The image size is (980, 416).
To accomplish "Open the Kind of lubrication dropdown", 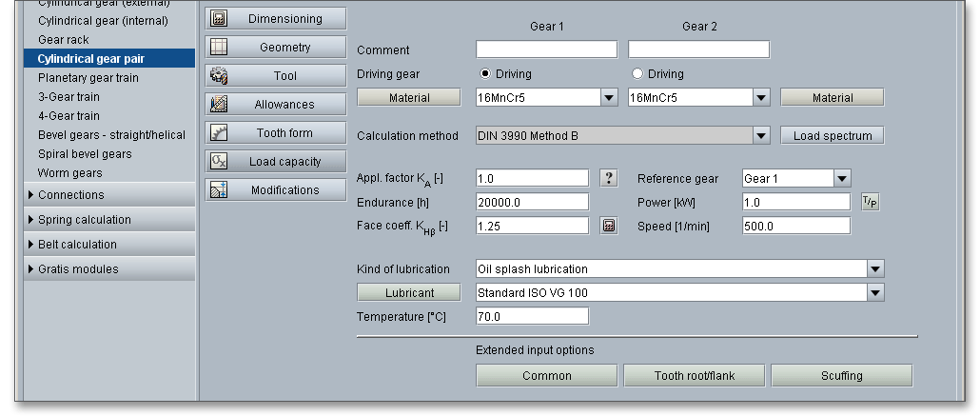I will tap(875, 269).
